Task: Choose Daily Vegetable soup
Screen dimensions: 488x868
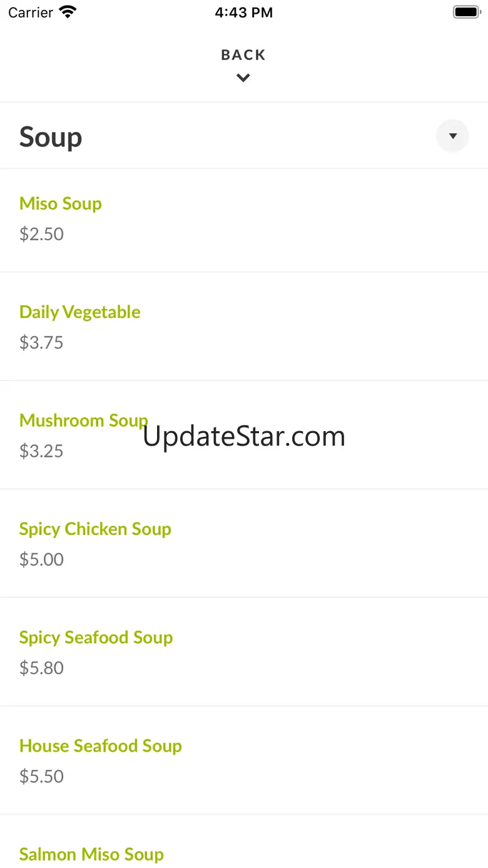Action: (80, 312)
